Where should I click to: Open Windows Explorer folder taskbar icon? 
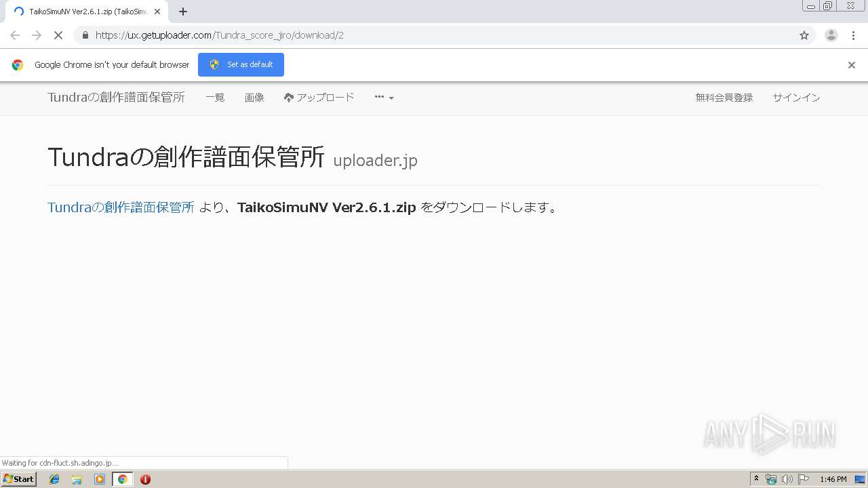click(77, 479)
